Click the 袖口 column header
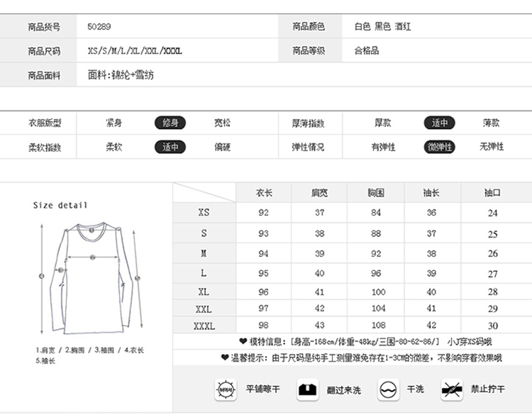 [492, 193]
